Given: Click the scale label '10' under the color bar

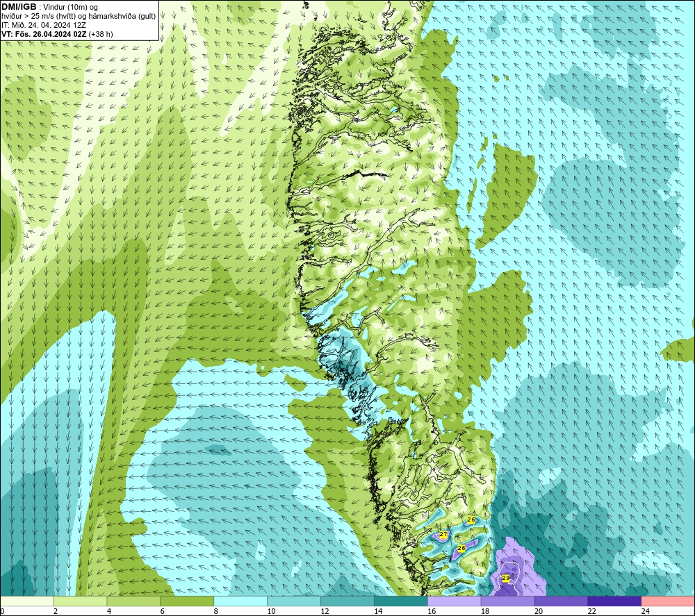Looking at the screenshot, I should point(271,611).
